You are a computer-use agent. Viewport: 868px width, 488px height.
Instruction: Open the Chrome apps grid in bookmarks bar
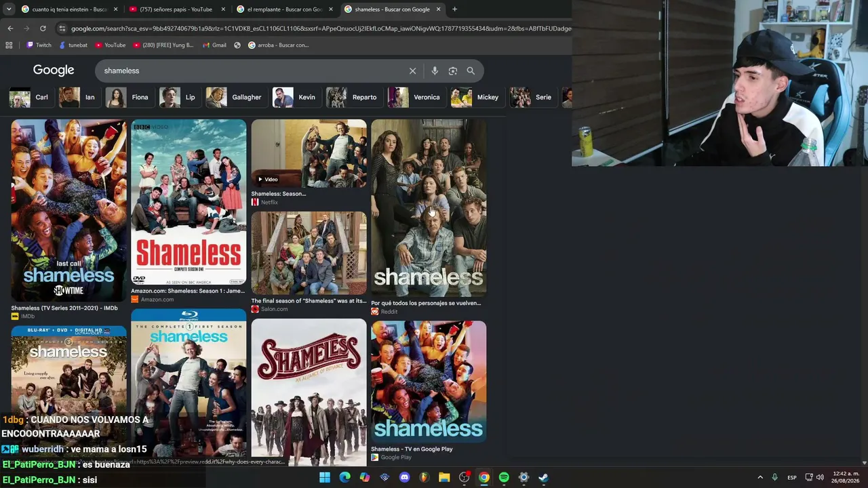pos(9,45)
